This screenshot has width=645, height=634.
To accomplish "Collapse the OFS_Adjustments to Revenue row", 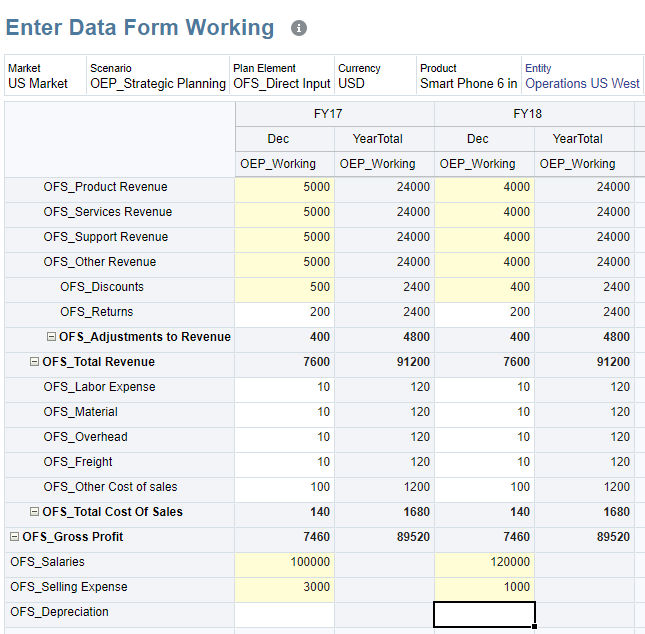I will click(51, 337).
